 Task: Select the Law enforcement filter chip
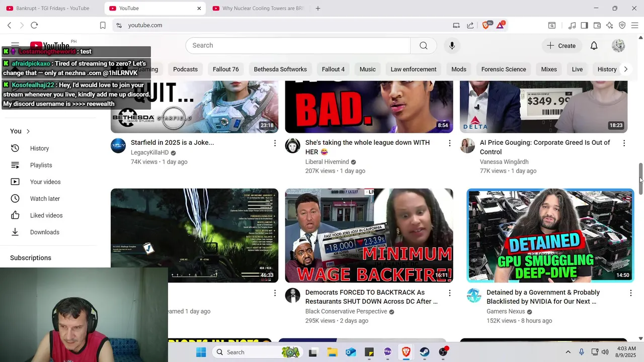point(414,69)
